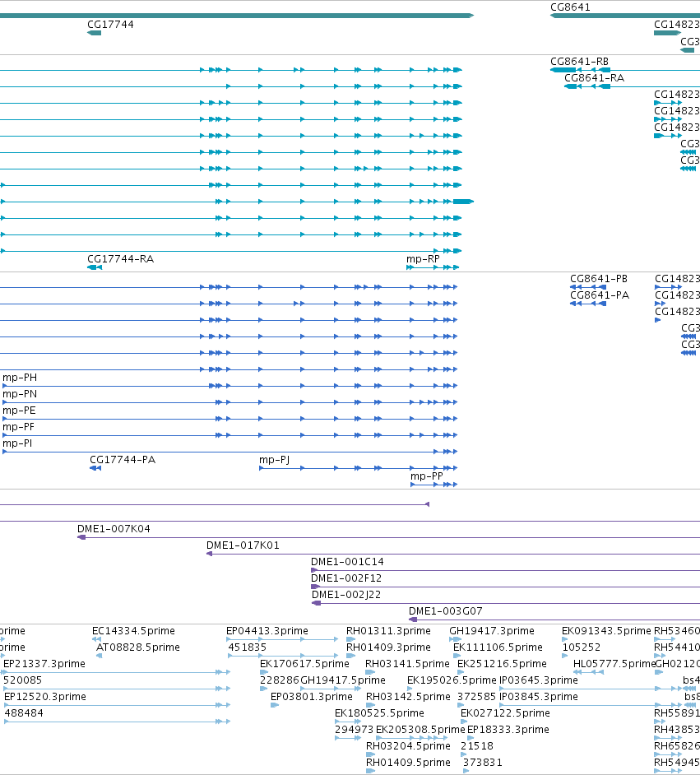Click the mp-PE protein label

tap(19, 411)
